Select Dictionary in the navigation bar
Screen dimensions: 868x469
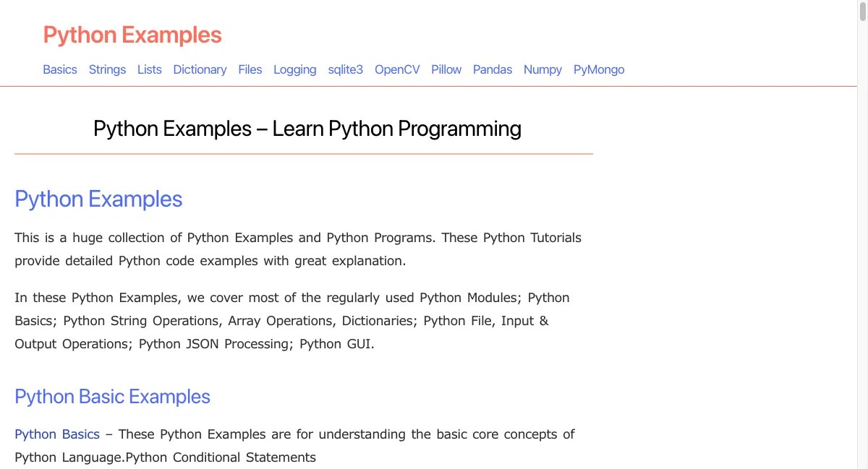coord(200,69)
